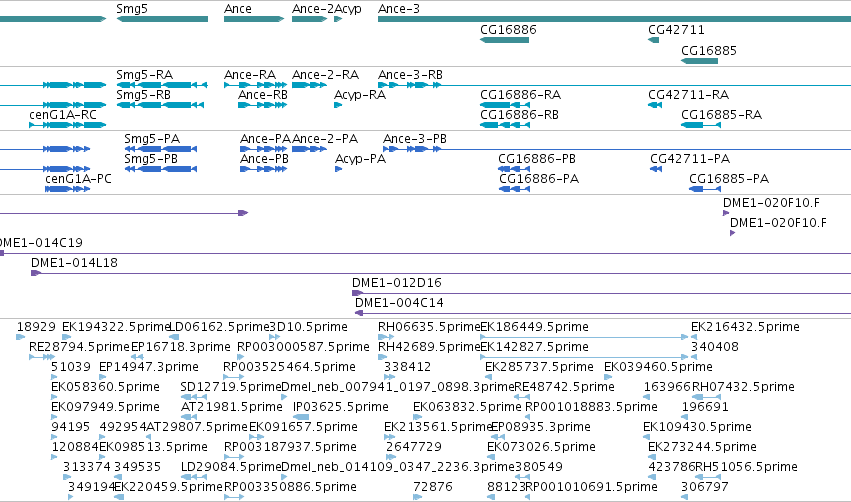
Task: Select clone DME1-012D16
Action: point(397,283)
